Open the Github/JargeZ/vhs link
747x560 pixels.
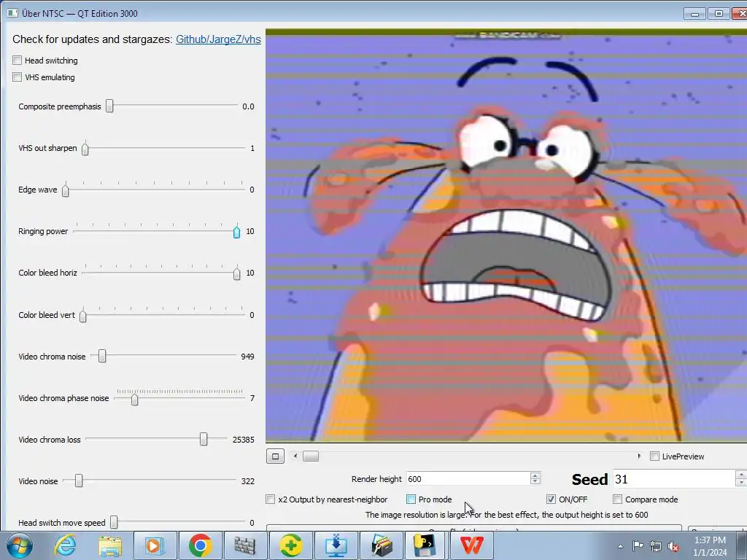(x=218, y=39)
